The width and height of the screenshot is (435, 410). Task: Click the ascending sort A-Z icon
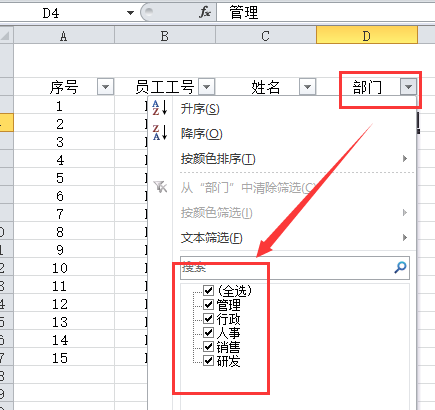click(160, 108)
